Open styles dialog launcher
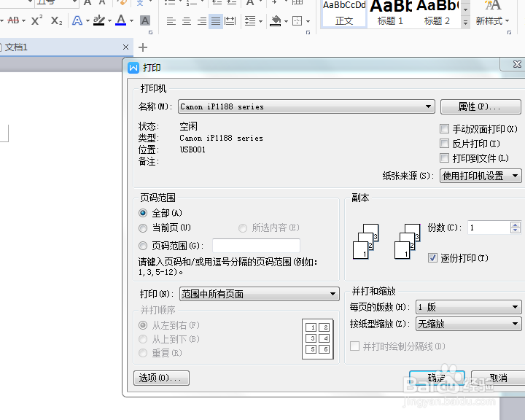The image size is (525, 420). pyautogui.click(x=509, y=33)
